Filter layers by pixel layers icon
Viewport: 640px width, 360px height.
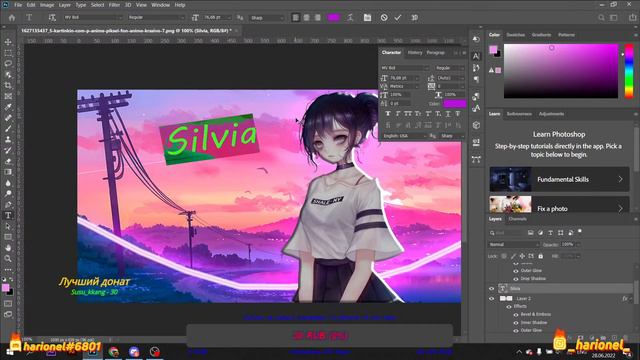[x=531, y=233]
